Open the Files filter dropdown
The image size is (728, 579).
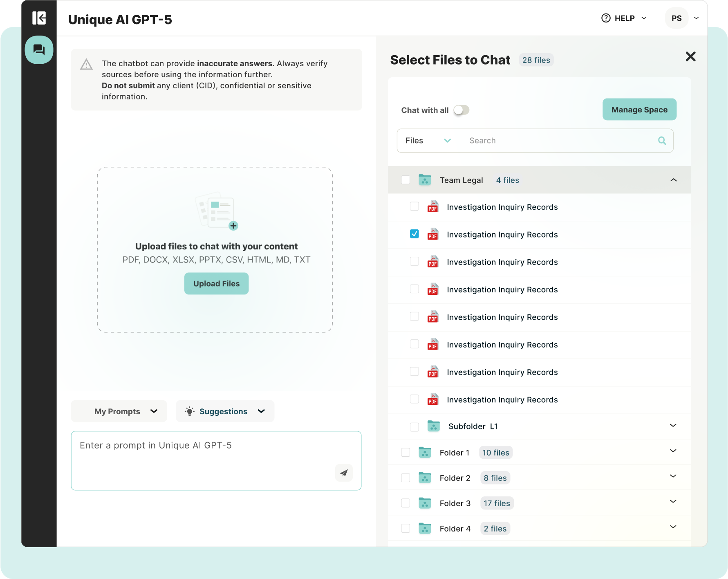click(428, 141)
